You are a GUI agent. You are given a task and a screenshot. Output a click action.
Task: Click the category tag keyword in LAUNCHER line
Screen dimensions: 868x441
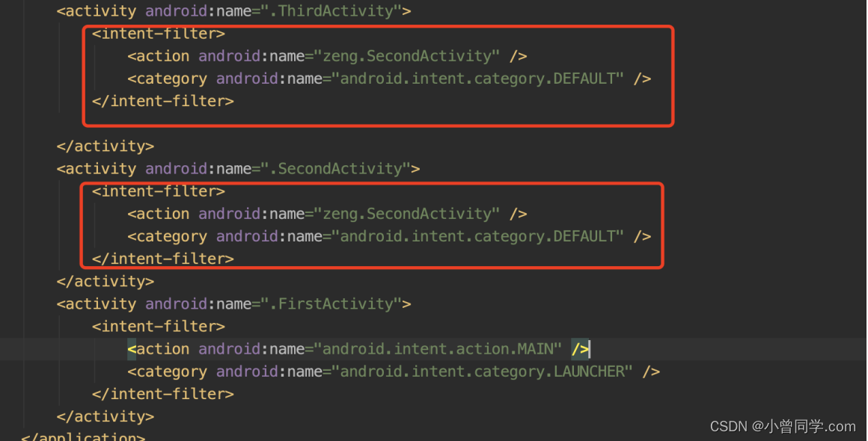tap(171, 371)
